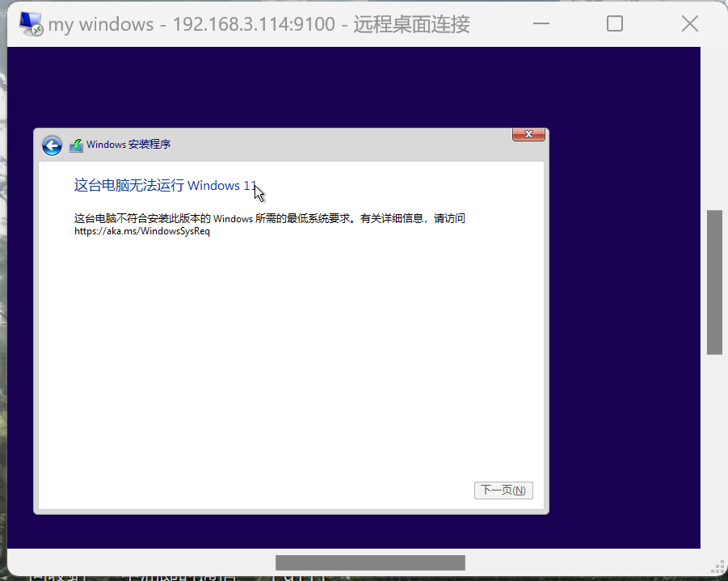Click the https://aka.ms/WindowsSysReq text

[142, 231]
